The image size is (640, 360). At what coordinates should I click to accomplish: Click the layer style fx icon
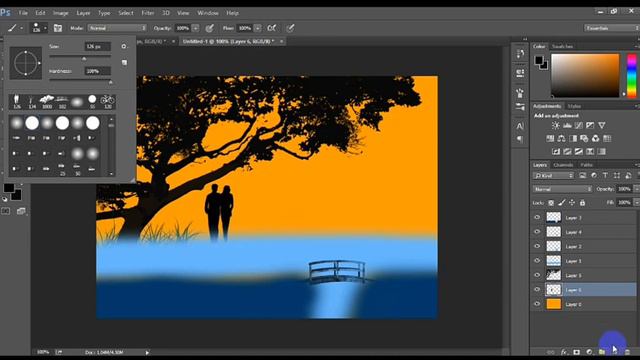[x=564, y=352]
